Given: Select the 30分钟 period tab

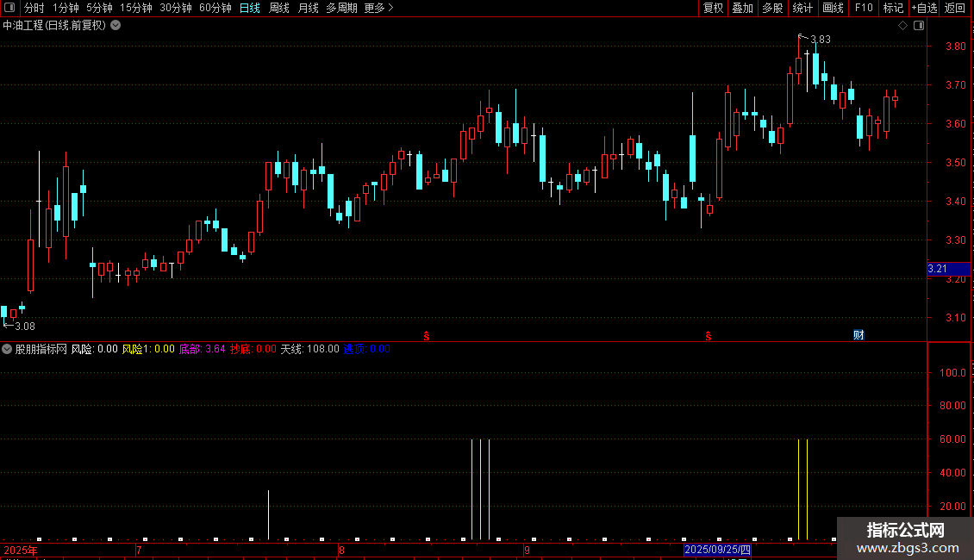Looking at the screenshot, I should coord(175,8).
